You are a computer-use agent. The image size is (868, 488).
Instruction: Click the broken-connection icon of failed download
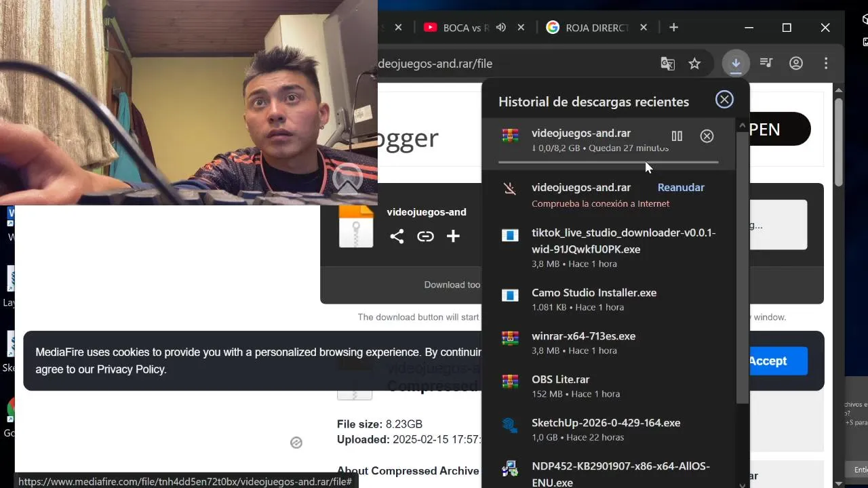510,188
